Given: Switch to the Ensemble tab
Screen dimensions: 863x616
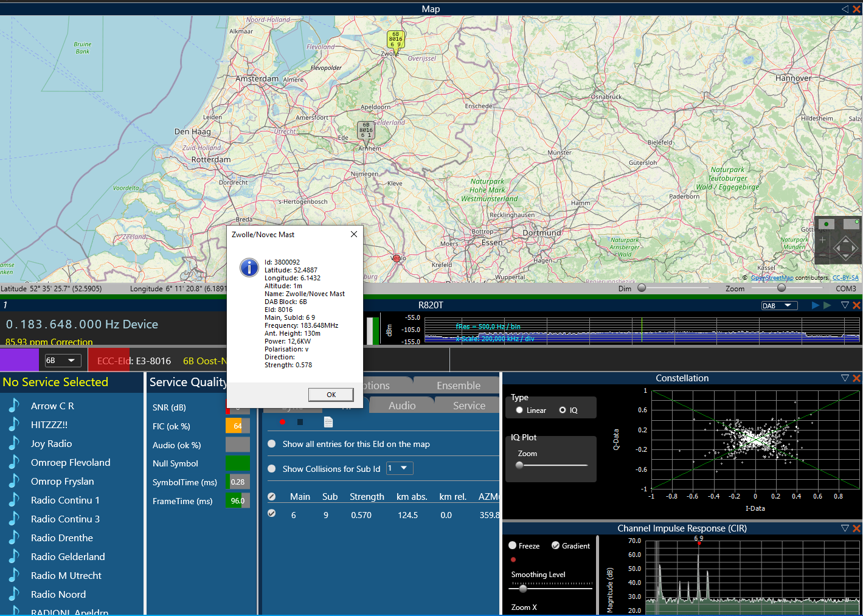Looking at the screenshot, I should pos(458,386).
